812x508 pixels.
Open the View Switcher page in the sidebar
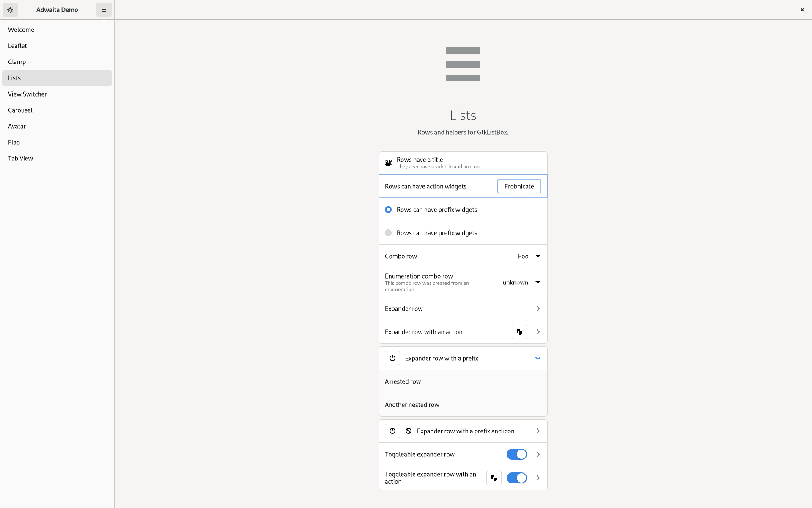tap(27, 94)
